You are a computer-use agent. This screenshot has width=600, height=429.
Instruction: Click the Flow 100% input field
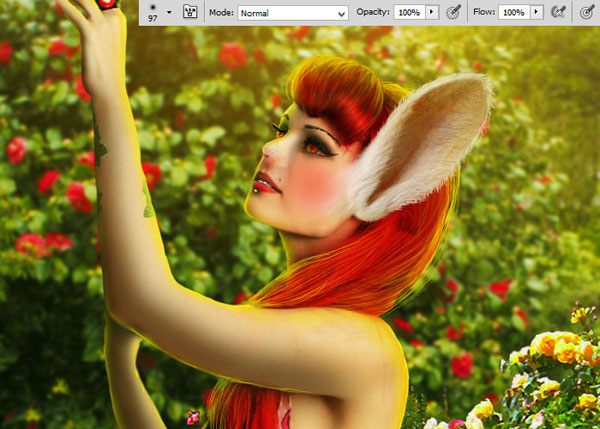[514, 12]
